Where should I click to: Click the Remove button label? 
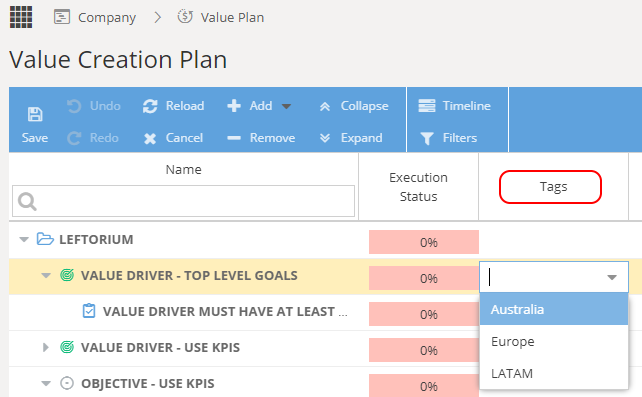(x=272, y=138)
